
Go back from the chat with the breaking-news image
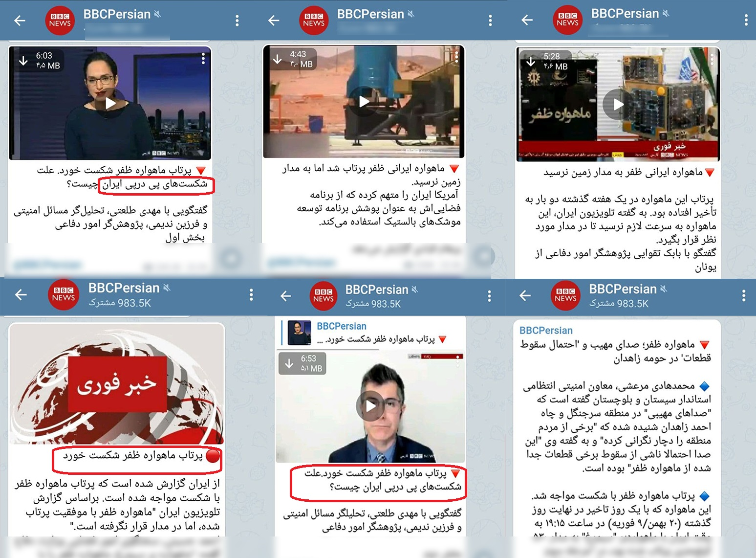(x=21, y=294)
